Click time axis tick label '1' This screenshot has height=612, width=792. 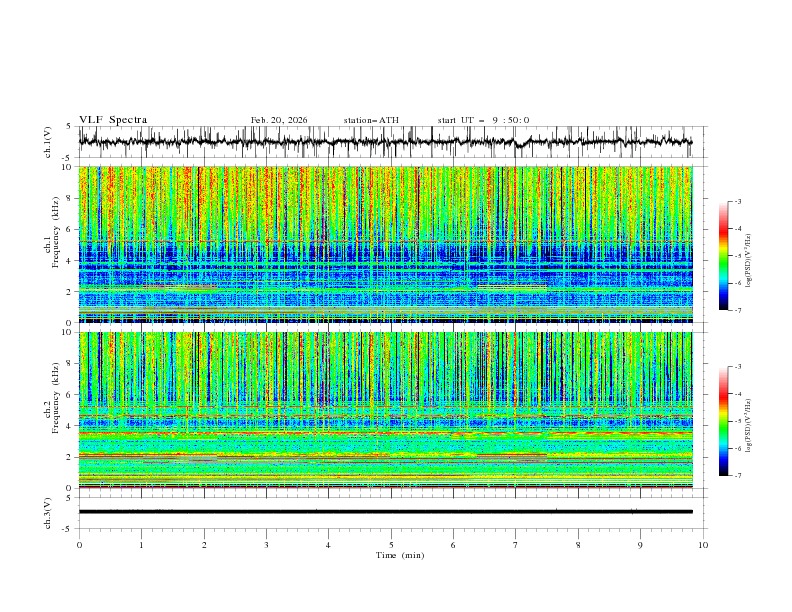(x=141, y=545)
